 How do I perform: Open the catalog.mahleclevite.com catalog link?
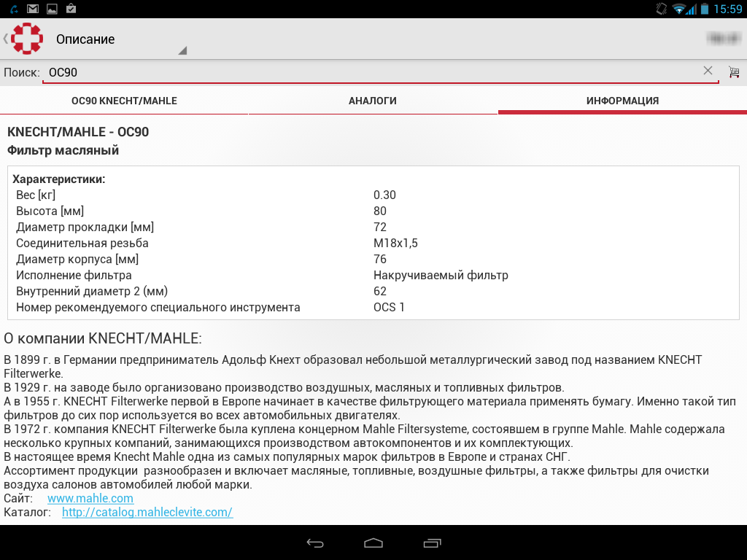147,512
